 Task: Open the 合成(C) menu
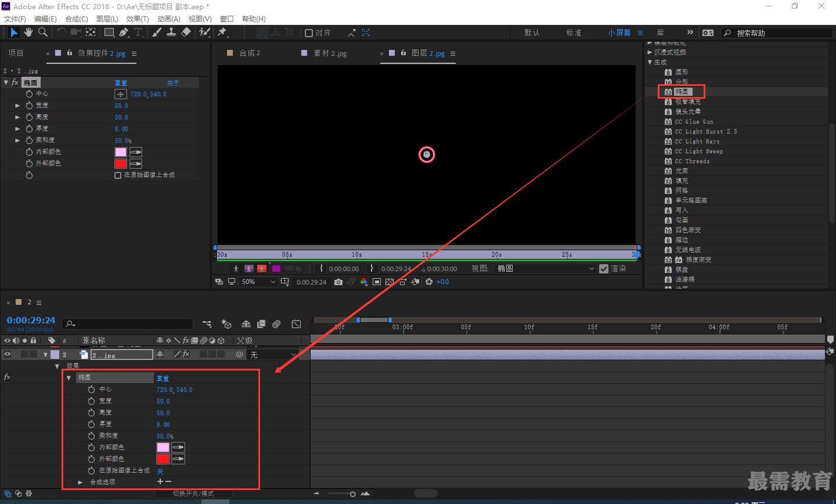[x=77, y=19]
